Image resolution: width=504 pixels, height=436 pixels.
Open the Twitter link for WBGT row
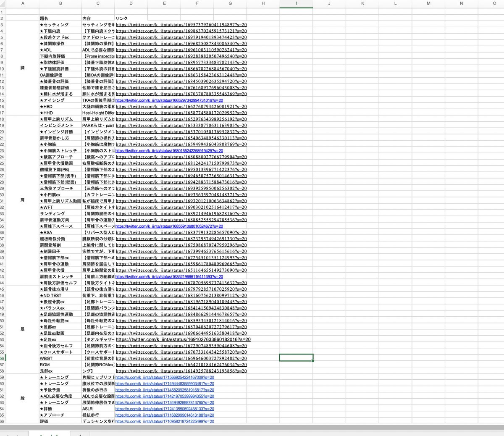pos(181,358)
